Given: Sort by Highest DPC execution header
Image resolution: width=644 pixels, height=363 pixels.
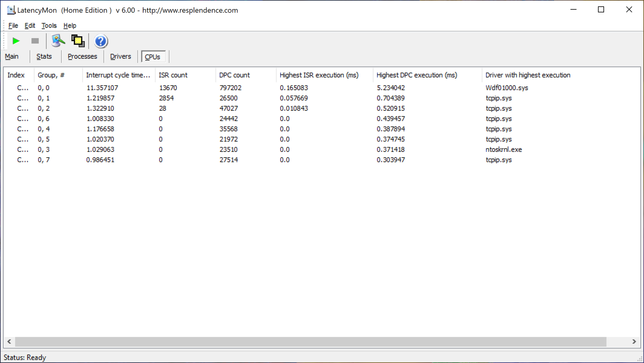Looking at the screenshot, I should [416, 75].
